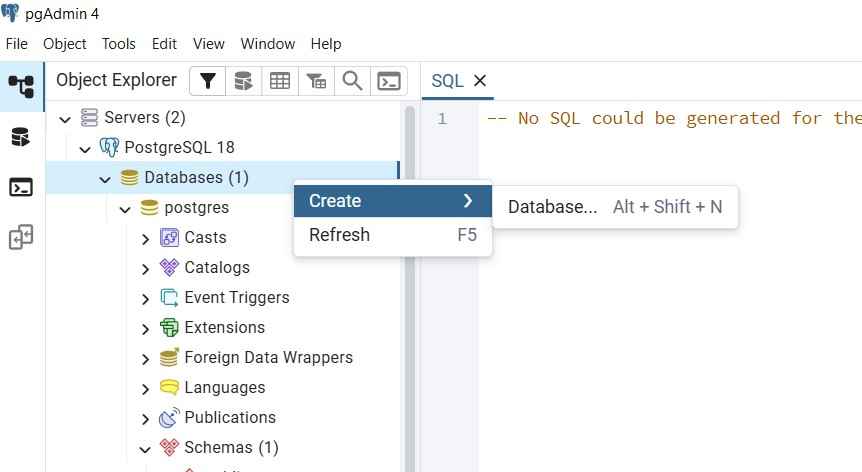Screen dimensions: 862x472
Task: Click the Languages node icon
Action: [169, 387]
